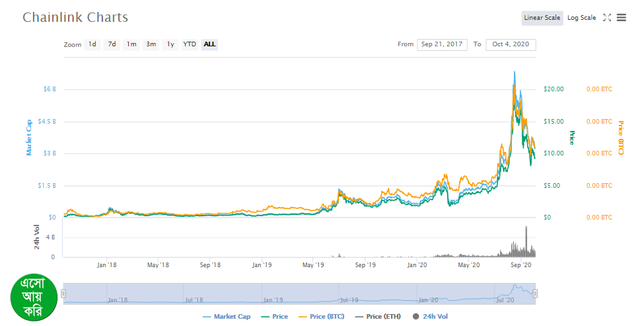Switch chart to Log Scale

pyautogui.click(x=581, y=18)
